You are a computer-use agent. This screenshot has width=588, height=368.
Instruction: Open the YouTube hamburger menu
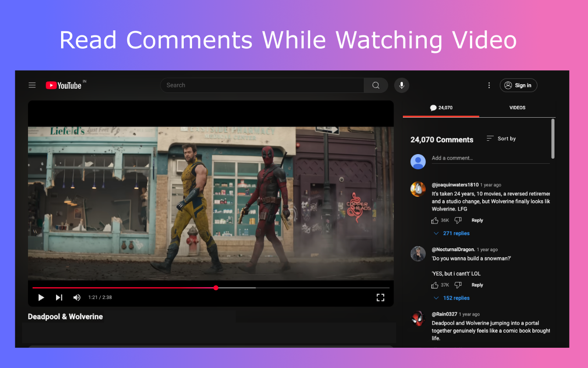coord(32,85)
